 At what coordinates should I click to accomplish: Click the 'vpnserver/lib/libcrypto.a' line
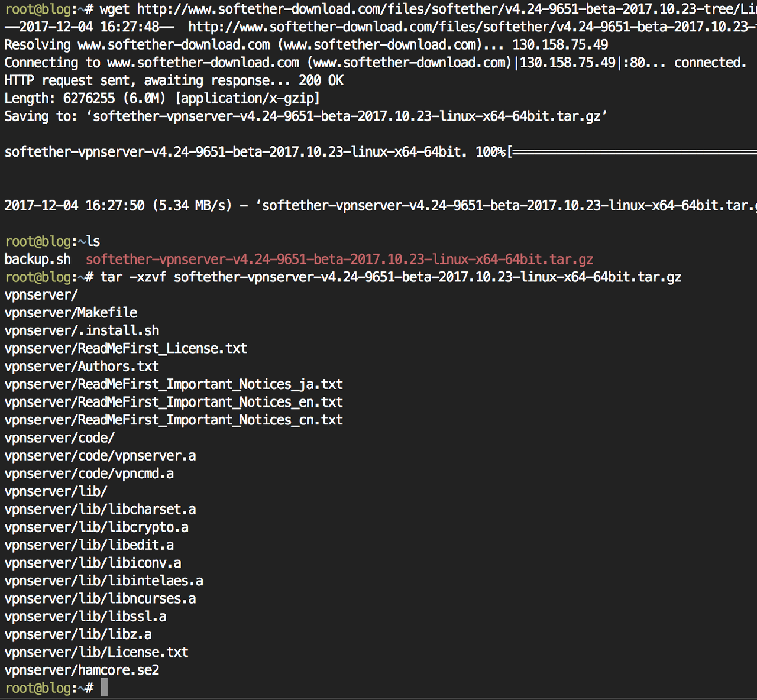(x=96, y=527)
